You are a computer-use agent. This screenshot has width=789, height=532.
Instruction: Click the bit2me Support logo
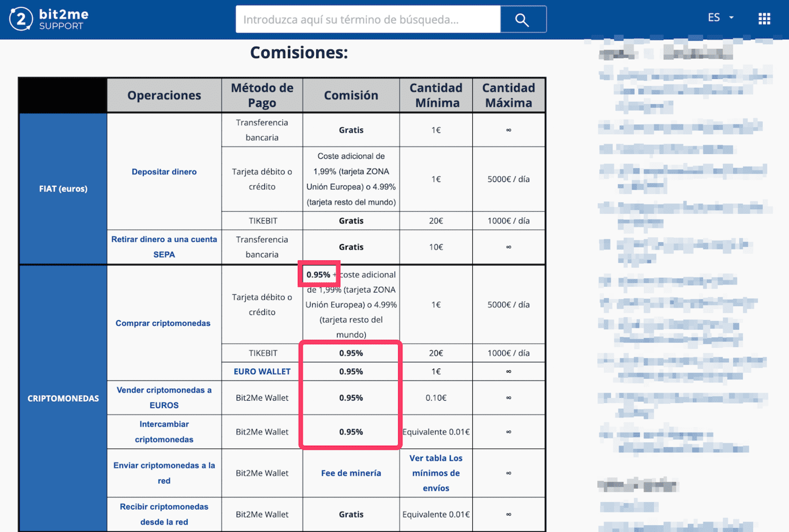[x=49, y=19]
